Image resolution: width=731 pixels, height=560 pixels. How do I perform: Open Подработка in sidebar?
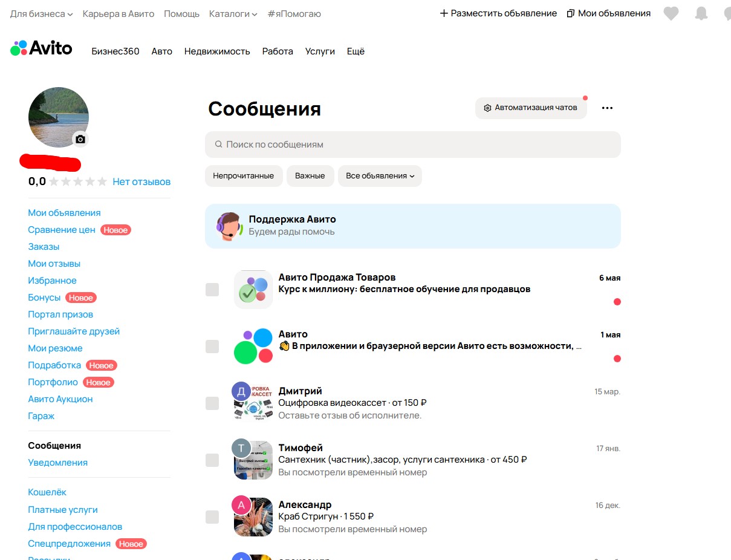tap(54, 365)
